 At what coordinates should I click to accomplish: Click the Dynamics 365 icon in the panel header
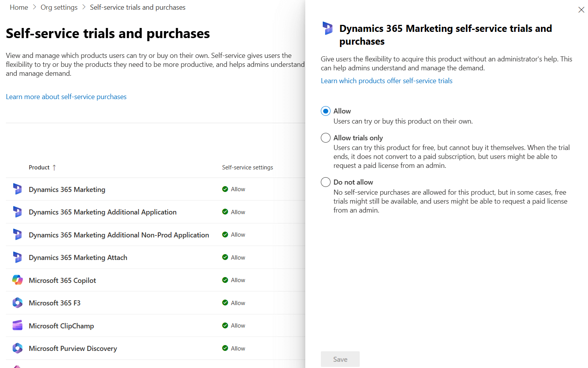[x=327, y=28]
